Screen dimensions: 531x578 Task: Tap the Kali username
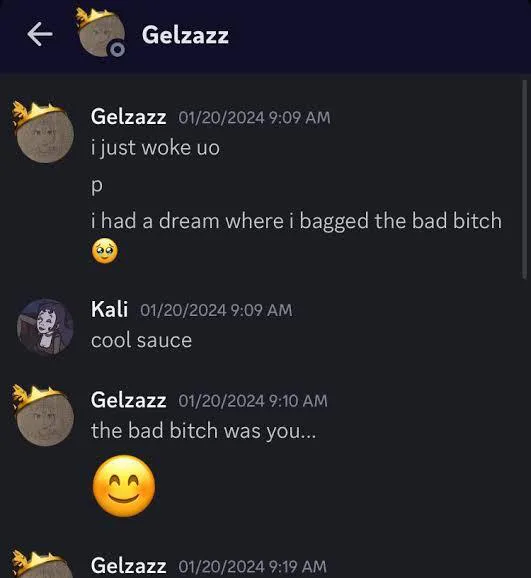110,309
